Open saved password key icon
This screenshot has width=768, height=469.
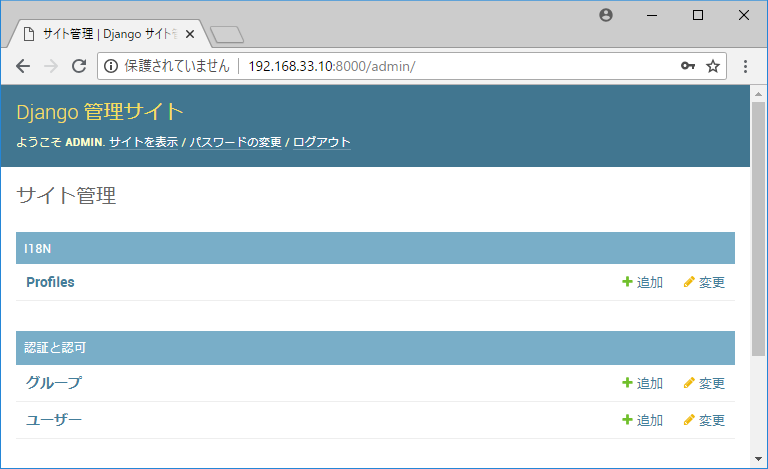pos(687,66)
